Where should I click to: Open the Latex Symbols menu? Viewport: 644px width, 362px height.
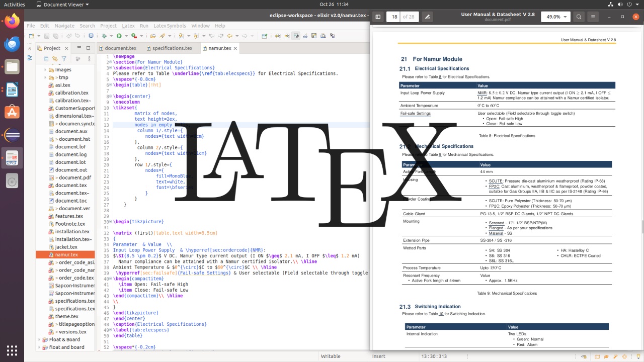click(x=169, y=26)
